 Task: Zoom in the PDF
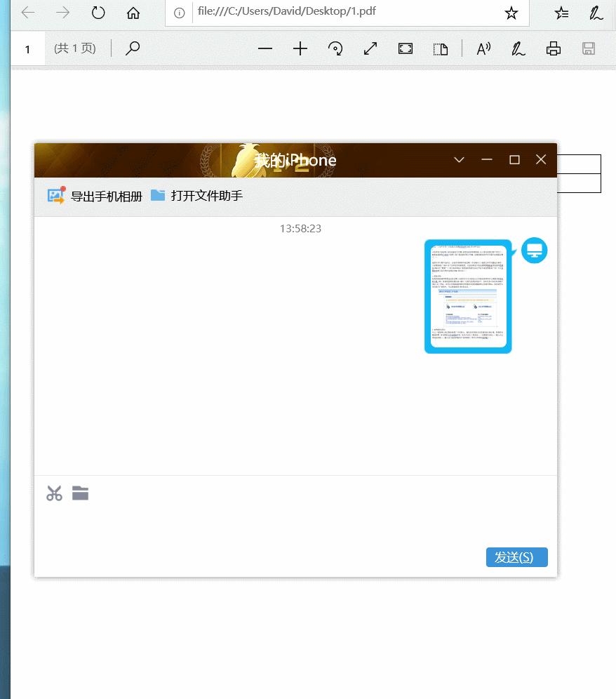click(x=300, y=48)
